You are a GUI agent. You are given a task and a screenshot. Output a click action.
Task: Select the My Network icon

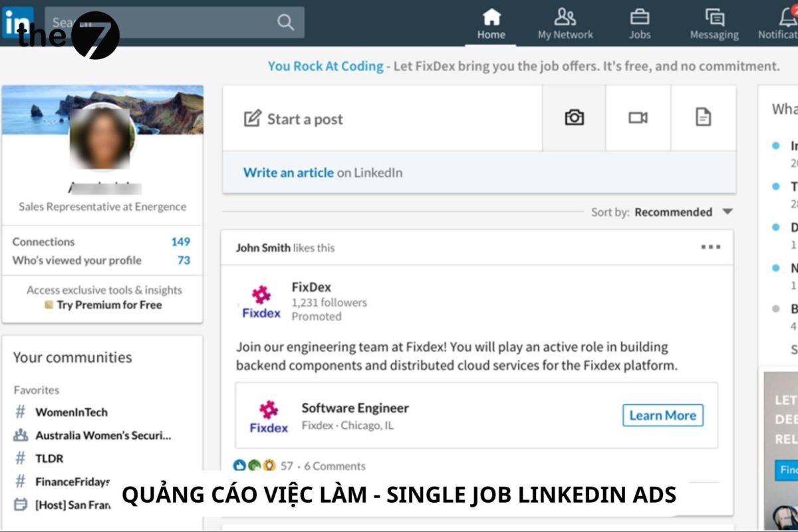(566, 21)
